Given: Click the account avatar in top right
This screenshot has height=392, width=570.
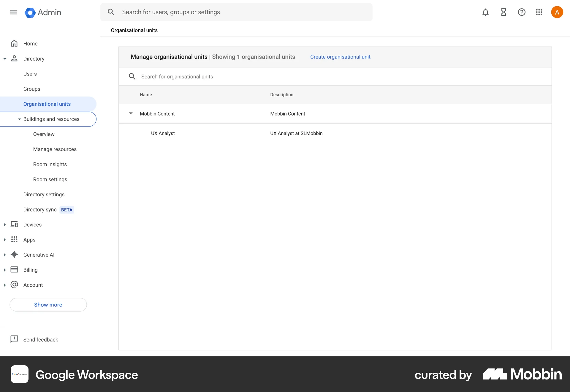Looking at the screenshot, I should (557, 12).
